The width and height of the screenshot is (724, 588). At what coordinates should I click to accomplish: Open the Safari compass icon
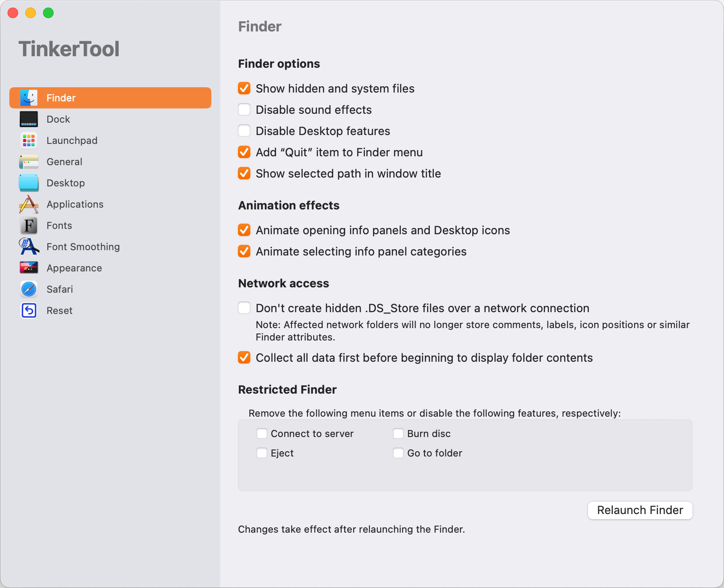[29, 289]
